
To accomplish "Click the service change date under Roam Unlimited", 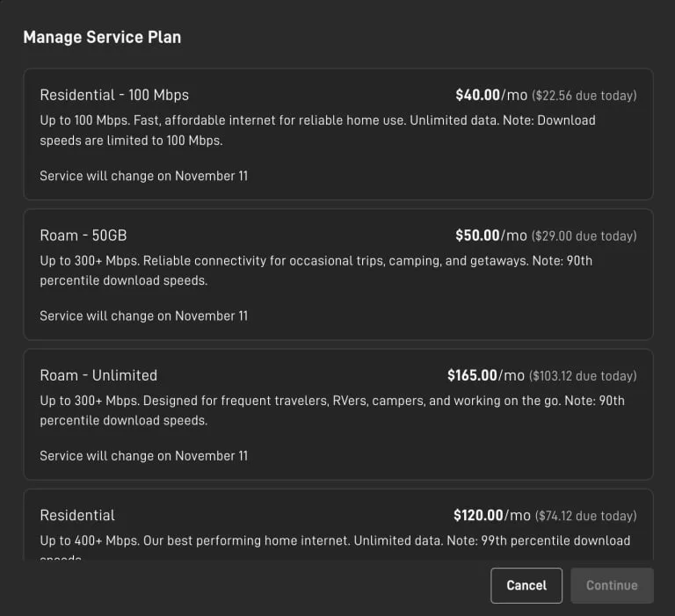I will point(143,455).
